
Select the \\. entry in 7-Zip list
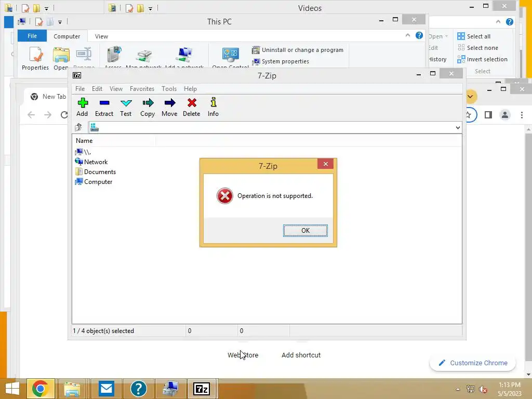83,152
